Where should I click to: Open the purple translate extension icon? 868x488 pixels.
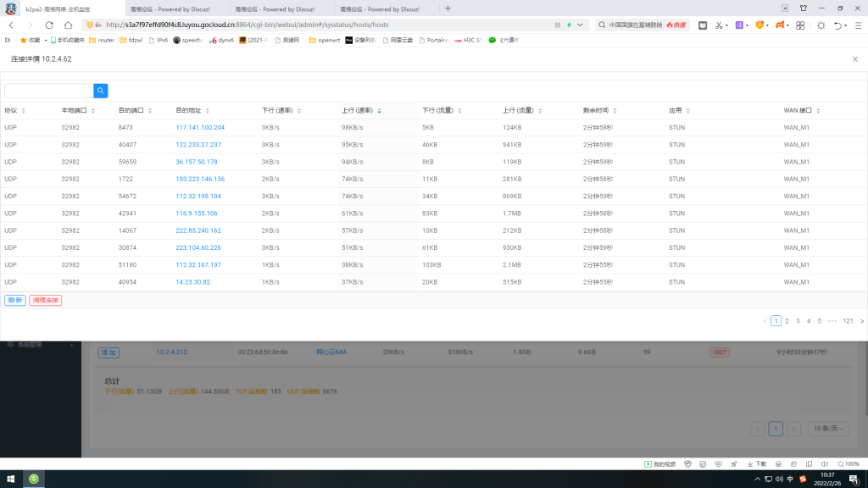739,25
